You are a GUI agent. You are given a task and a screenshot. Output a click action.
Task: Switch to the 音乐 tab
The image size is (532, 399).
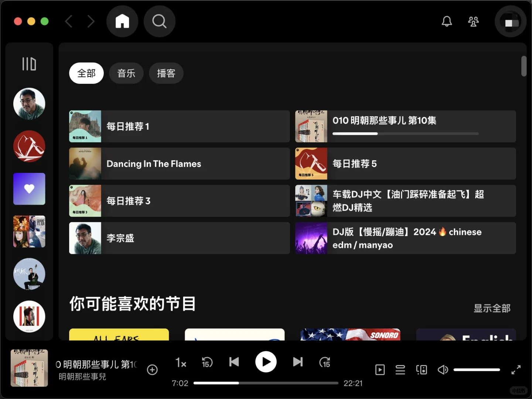(126, 73)
